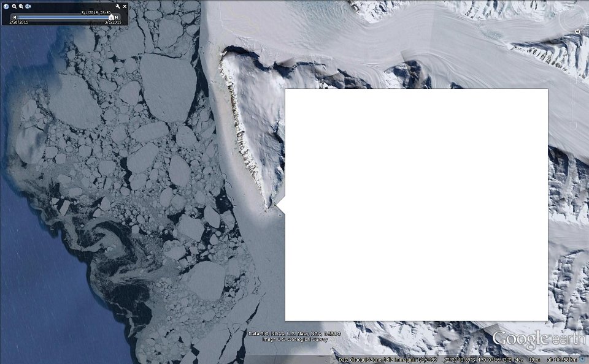The width and height of the screenshot is (589, 364).
Task: Zoom out the time slider range
Action: [x=14, y=6]
